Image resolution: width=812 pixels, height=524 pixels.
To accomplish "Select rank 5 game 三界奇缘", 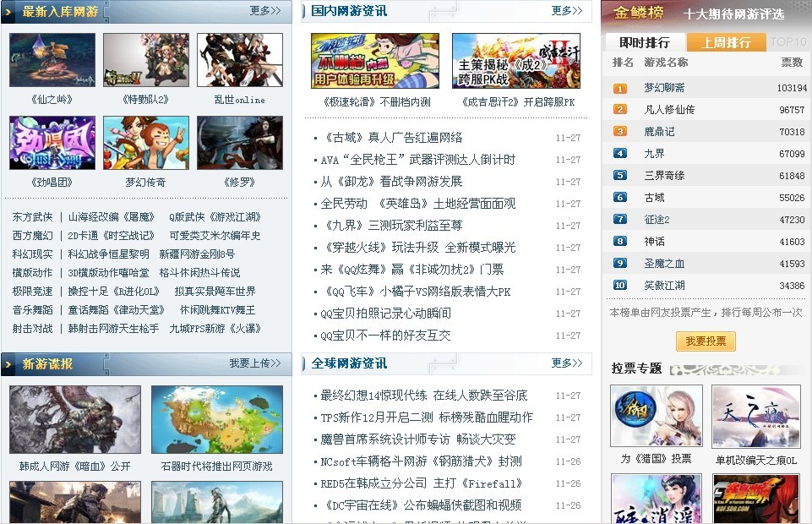I will point(664,176).
